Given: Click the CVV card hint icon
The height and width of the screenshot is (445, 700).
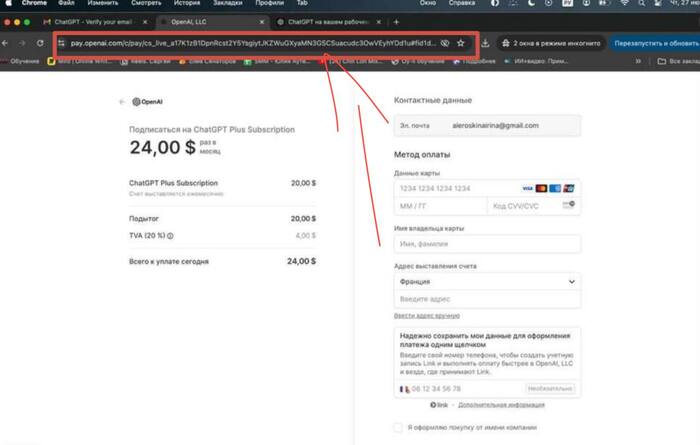Looking at the screenshot, I should 568,205.
